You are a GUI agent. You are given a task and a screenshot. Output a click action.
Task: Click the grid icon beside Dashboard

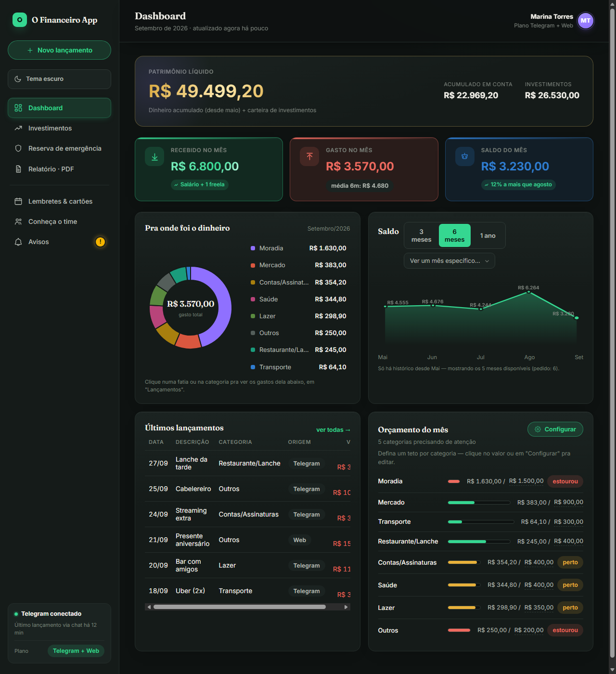click(18, 108)
